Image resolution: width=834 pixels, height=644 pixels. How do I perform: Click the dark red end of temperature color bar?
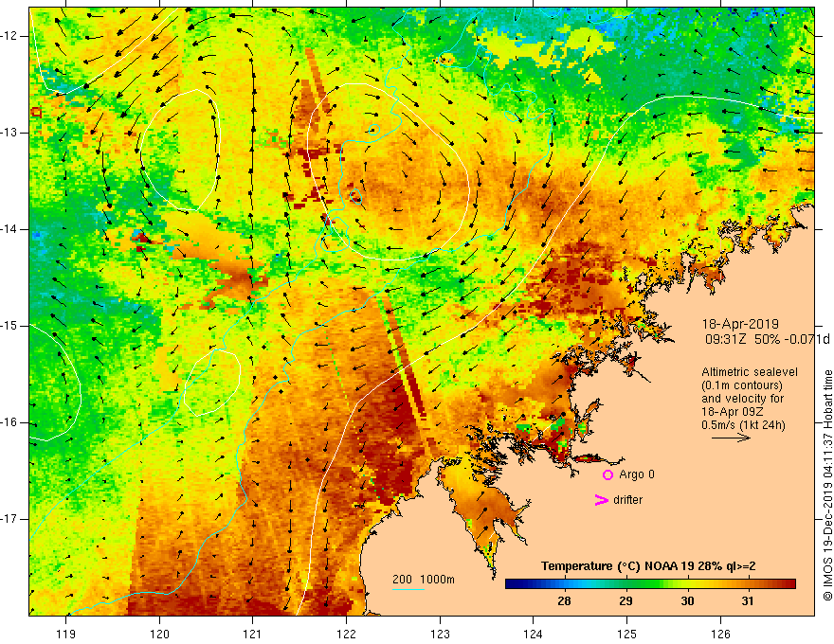click(788, 584)
